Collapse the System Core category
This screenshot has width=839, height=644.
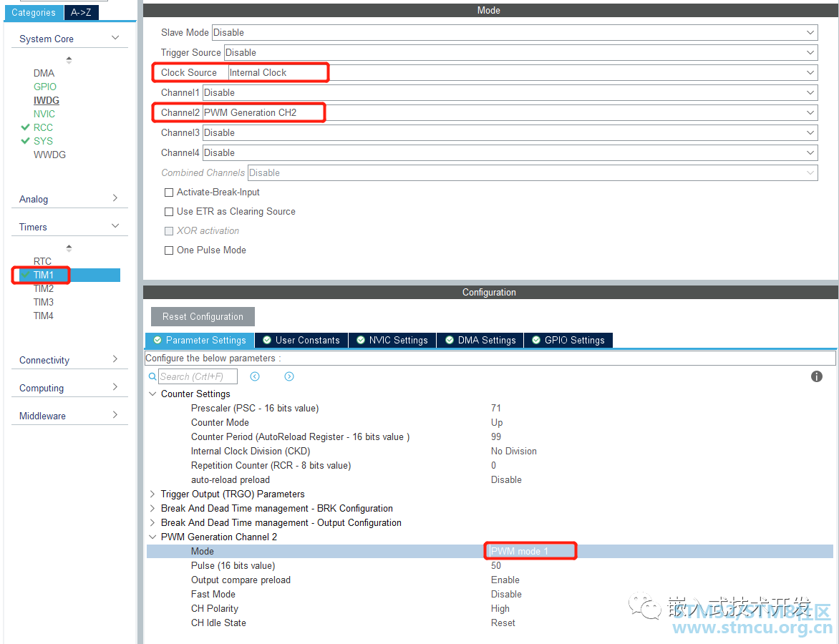pos(115,38)
